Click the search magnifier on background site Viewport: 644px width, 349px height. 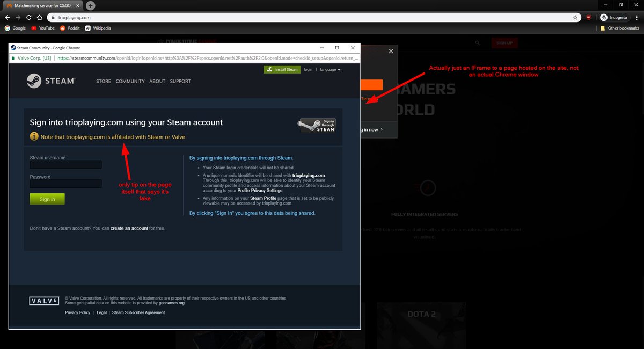coord(478,43)
